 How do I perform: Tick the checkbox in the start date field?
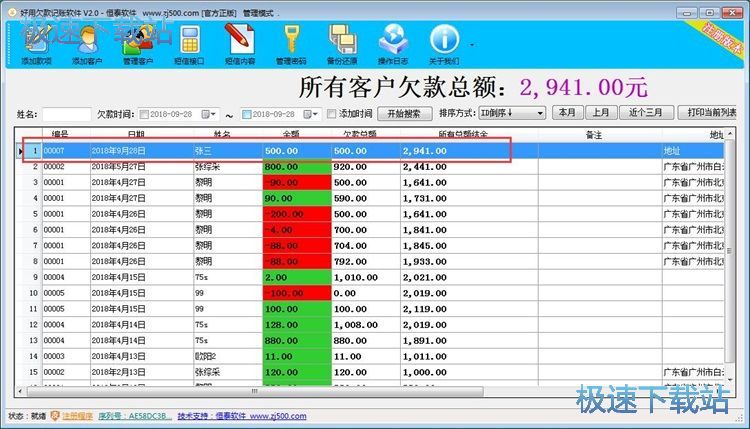(144, 114)
